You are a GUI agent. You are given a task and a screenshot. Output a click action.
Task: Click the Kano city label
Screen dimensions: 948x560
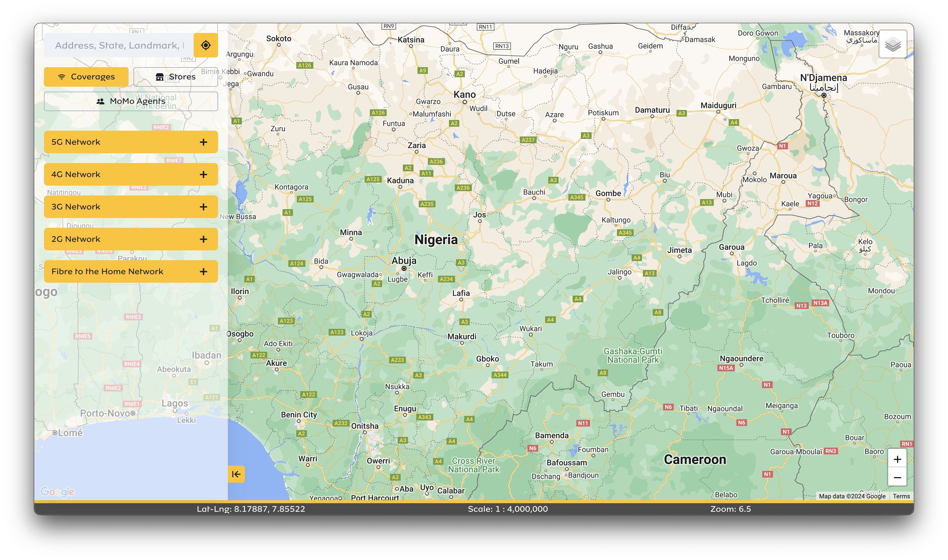point(465,94)
